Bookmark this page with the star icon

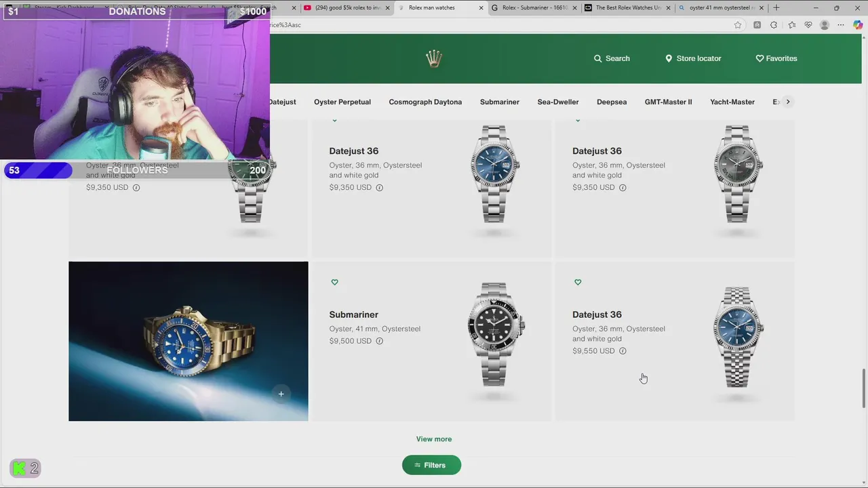point(738,25)
